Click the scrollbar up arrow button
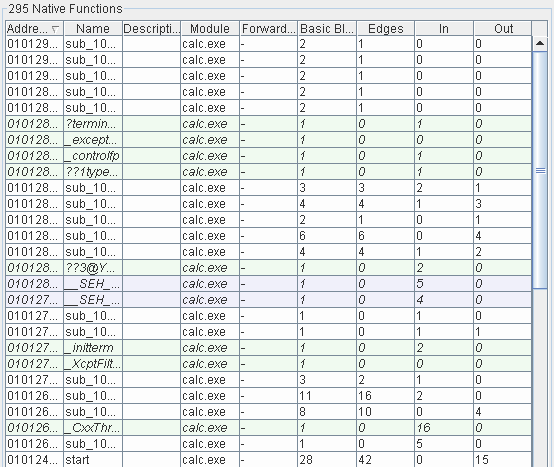 pyautogui.click(x=540, y=43)
